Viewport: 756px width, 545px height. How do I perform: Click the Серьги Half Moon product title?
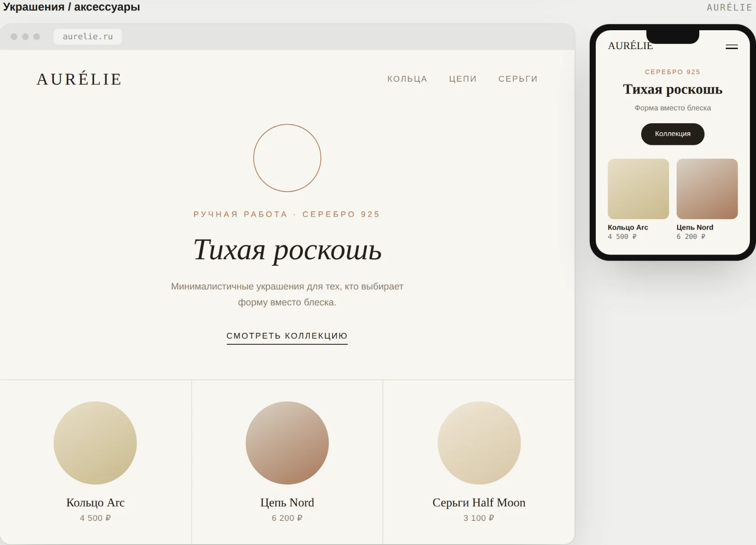pos(479,502)
